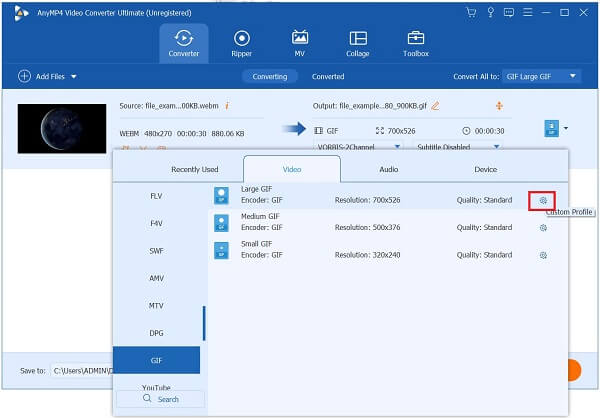Click the search magnifier icon
The image size is (600, 418).
(x=147, y=398)
